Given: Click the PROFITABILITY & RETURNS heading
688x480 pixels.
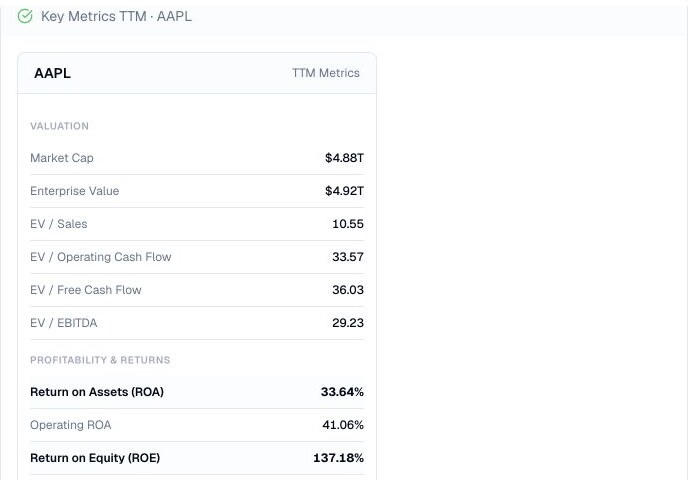Looking at the screenshot, I should point(100,360).
